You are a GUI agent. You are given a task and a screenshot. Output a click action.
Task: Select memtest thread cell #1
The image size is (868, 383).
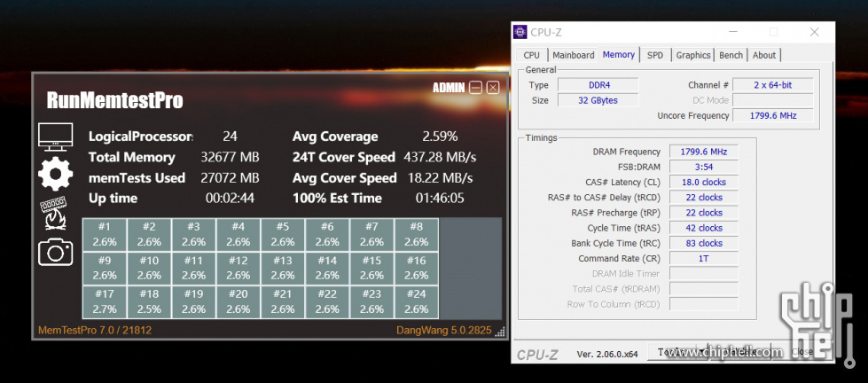(x=105, y=235)
